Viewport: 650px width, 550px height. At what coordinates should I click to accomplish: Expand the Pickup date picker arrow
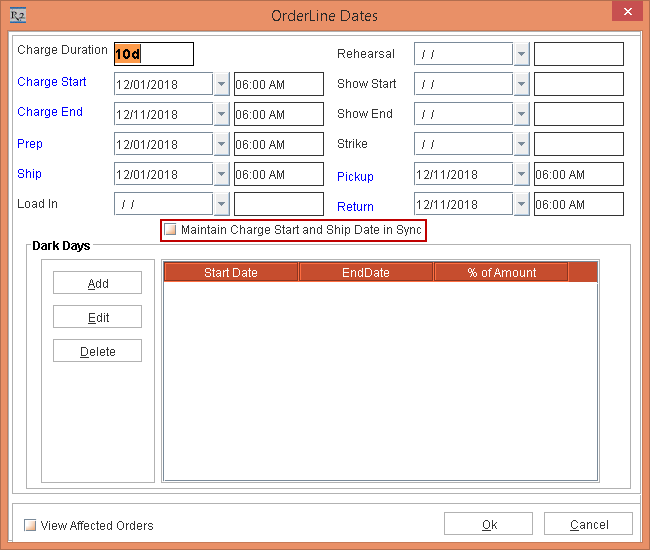pos(521,174)
